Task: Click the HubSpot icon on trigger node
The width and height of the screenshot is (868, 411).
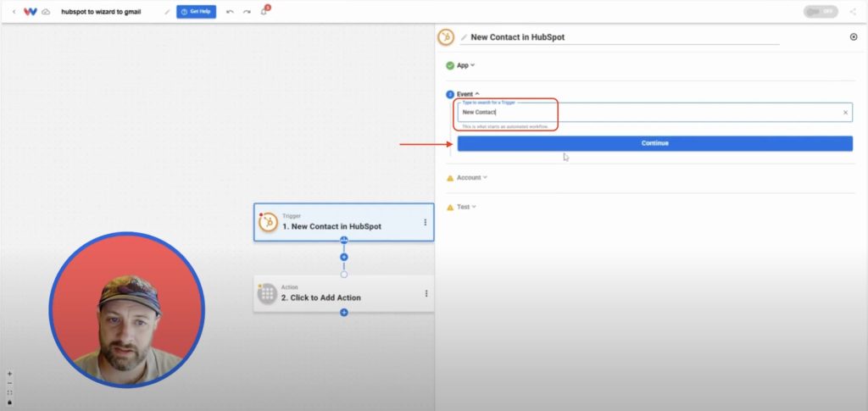Action: coord(268,222)
